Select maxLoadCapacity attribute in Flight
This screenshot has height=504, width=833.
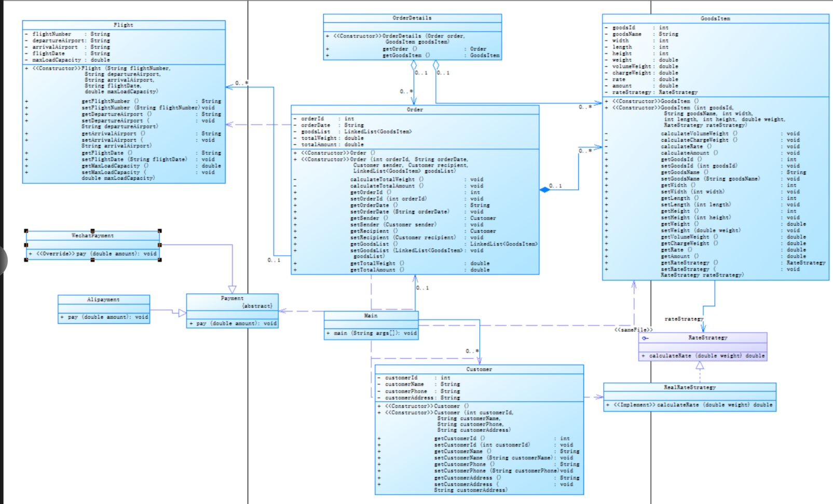67,60
